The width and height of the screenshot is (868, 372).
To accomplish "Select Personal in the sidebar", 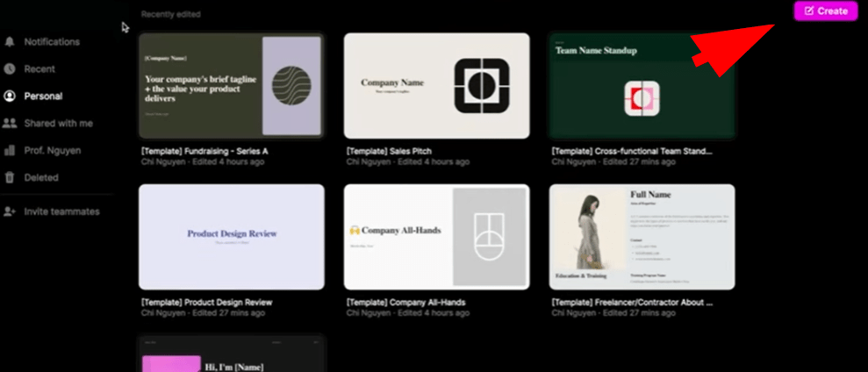I will [x=43, y=97].
